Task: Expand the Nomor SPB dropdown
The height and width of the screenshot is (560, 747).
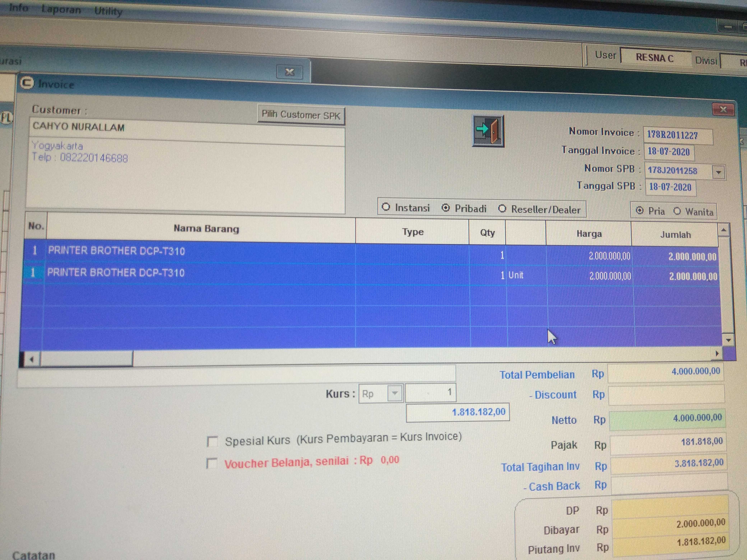Action: pyautogui.click(x=718, y=172)
